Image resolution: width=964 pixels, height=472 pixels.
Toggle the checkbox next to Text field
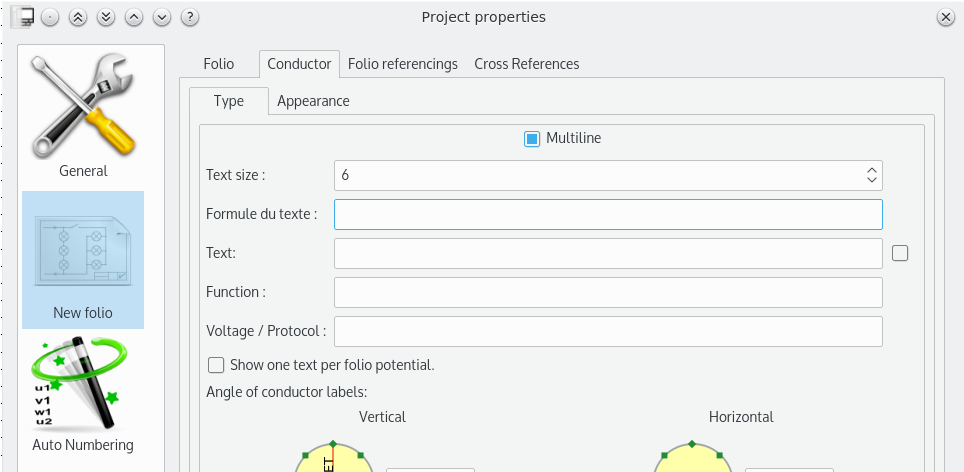tap(900, 253)
